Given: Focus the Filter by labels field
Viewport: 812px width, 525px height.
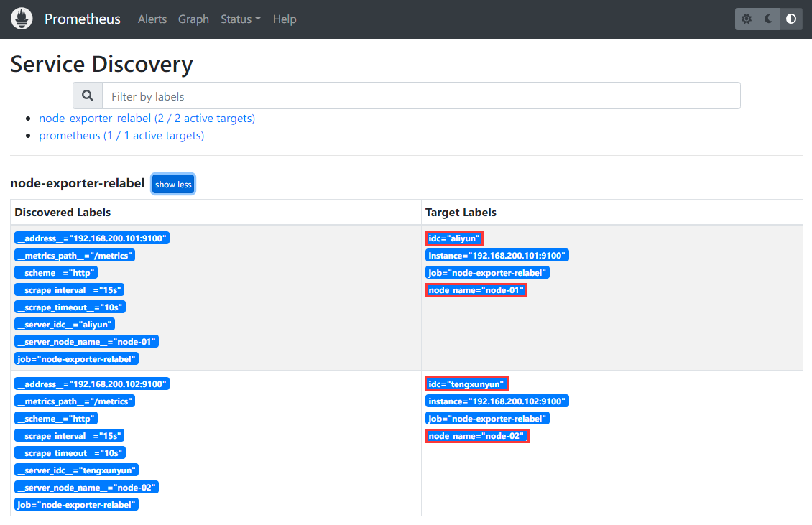Looking at the screenshot, I should pyautogui.click(x=421, y=96).
